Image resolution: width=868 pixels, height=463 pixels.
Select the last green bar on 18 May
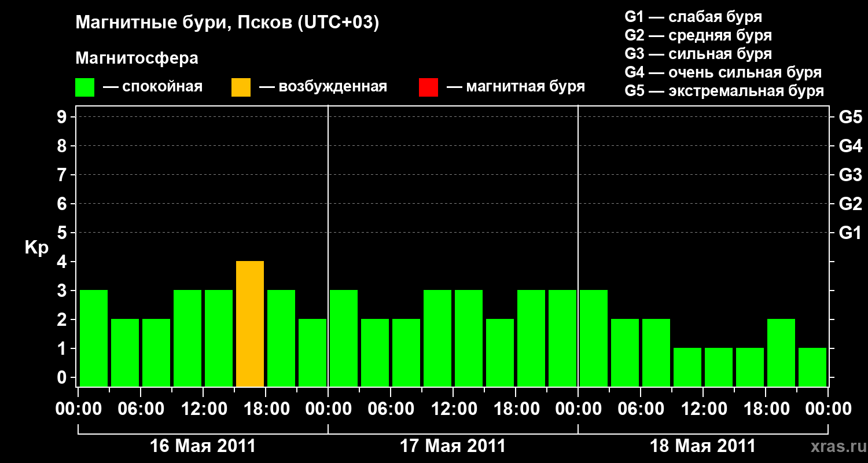812,367
